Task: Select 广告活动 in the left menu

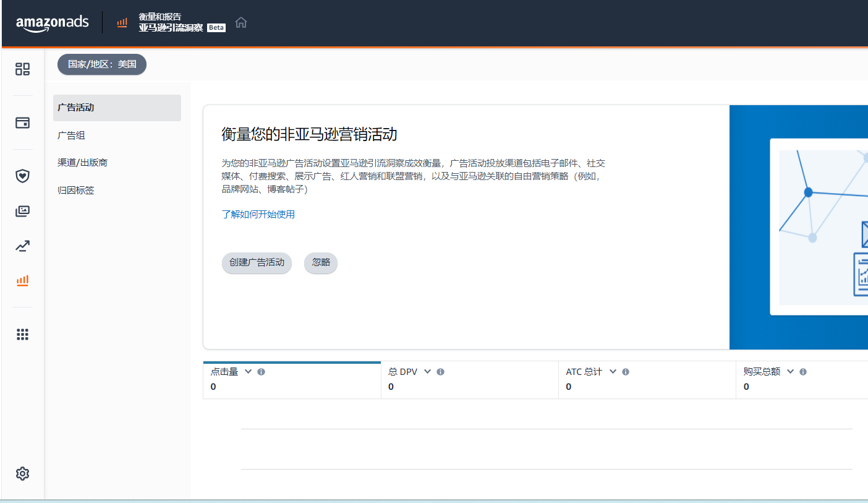Action: [x=117, y=108]
